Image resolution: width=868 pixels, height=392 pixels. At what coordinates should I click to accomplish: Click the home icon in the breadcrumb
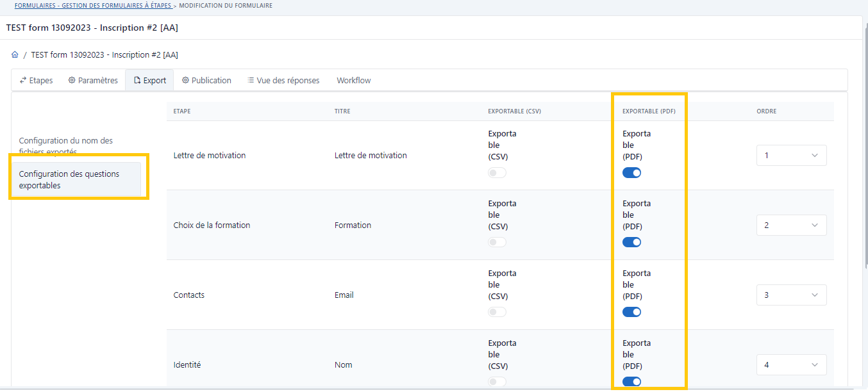pyautogui.click(x=15, y=55)
